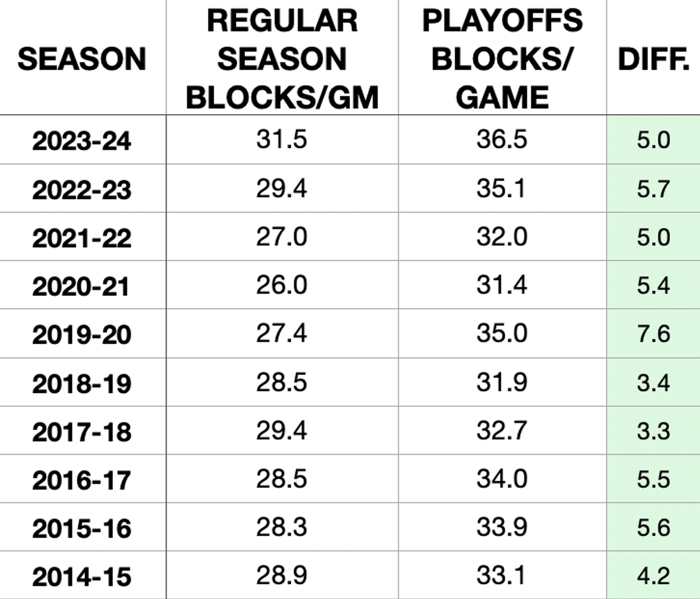The height and width of the screenshot is (599, 700).
Task: Click the Playoffs Blocks/Game header
Action: (502, 59)
